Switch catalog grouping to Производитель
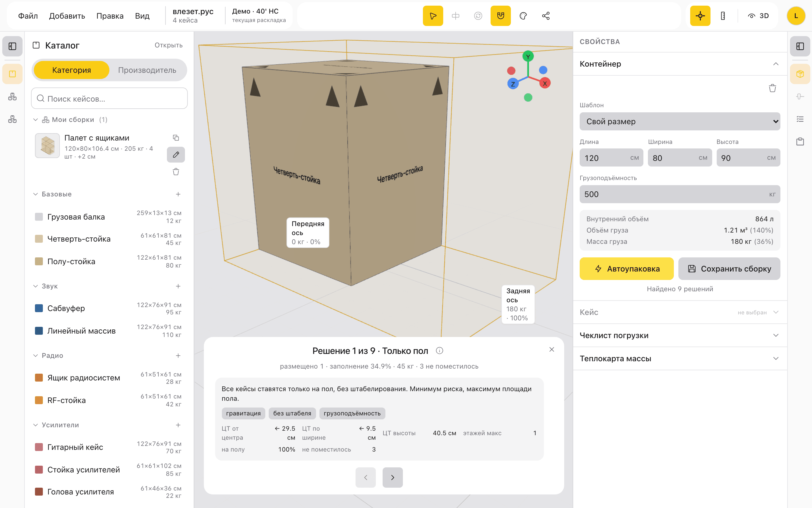 147,70
